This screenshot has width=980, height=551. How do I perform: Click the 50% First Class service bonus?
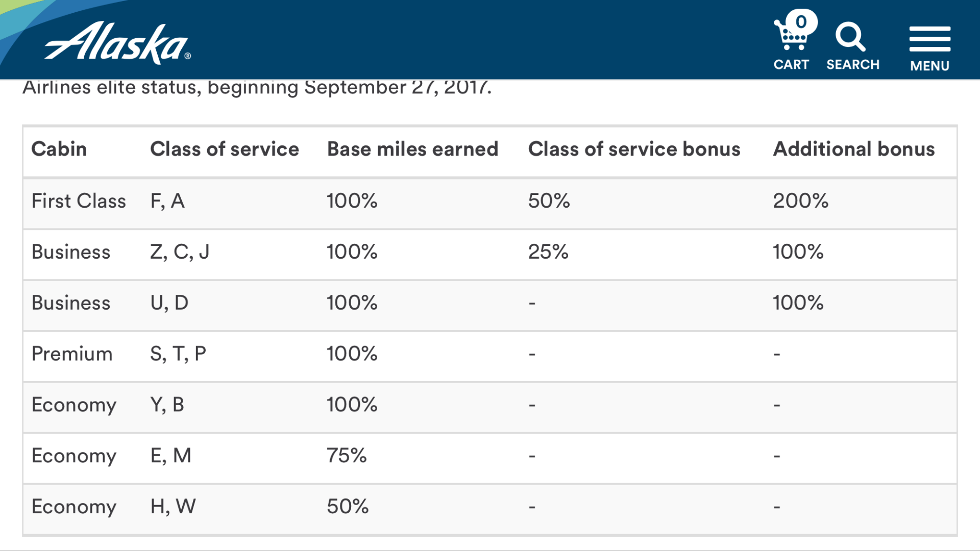click(x=549, y=201)
